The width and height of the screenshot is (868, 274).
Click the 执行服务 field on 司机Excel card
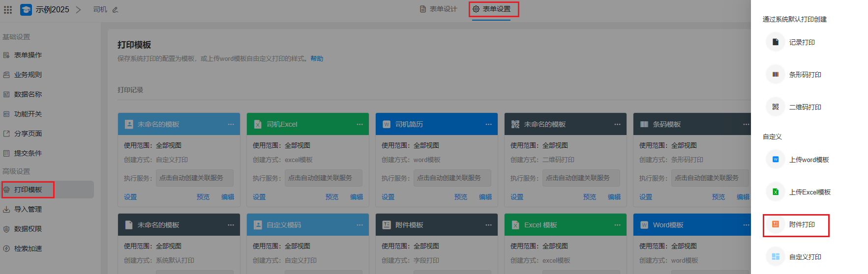pyautogui.click(x=323, y=178)
